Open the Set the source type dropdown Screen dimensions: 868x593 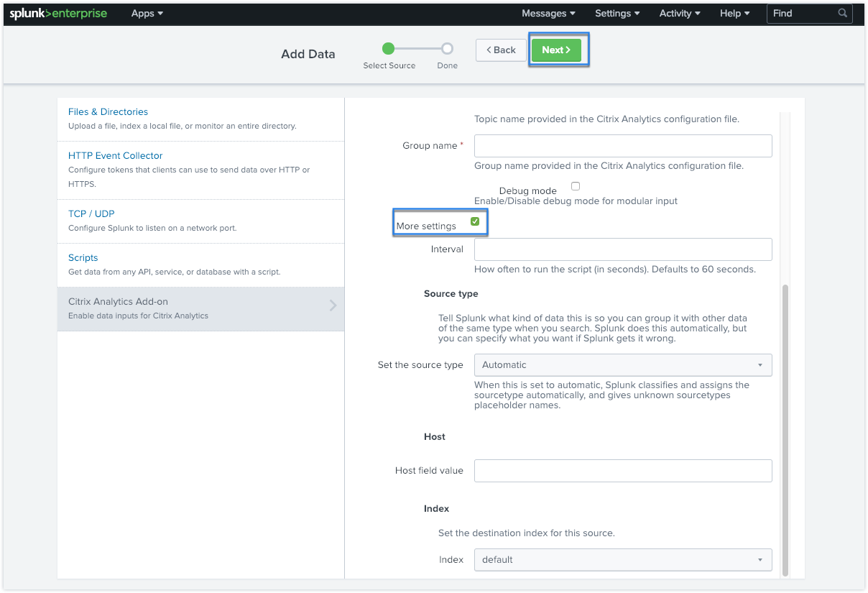click(x=622, y=365)
